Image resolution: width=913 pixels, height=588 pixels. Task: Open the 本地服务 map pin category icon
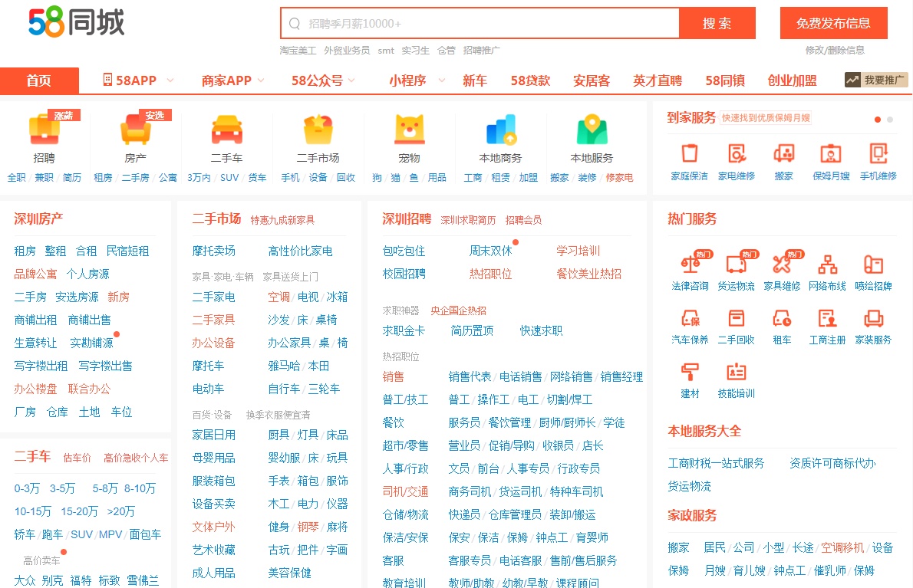(592, 130)
